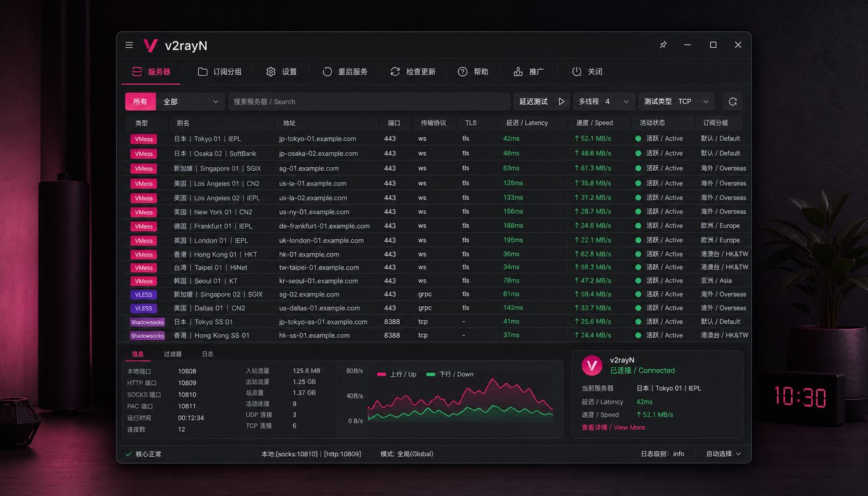Expand the 测试类型 TCP dropdown
868x496 pixels.
pyautogui.click(x=676, y=102)
